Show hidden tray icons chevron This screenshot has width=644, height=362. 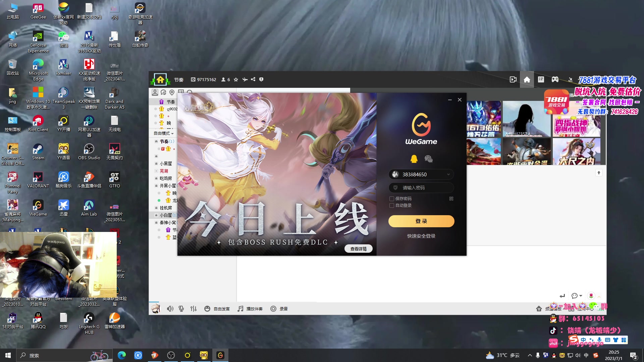click(530, 355)
